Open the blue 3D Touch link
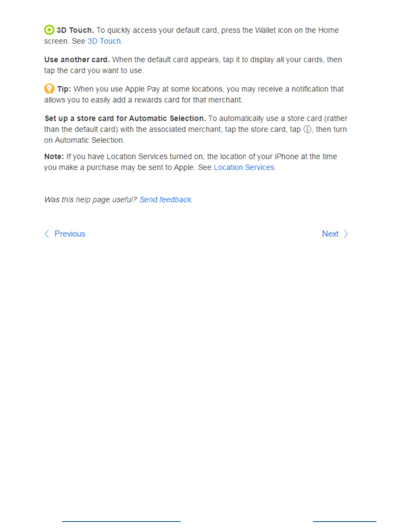The image size is (393, 532). tap(104, 41)
